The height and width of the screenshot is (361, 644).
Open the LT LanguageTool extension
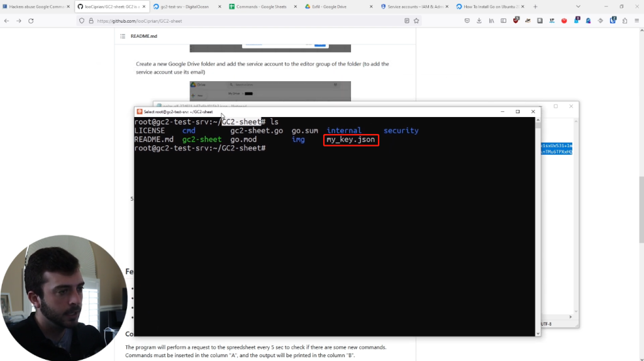[552, 21]
